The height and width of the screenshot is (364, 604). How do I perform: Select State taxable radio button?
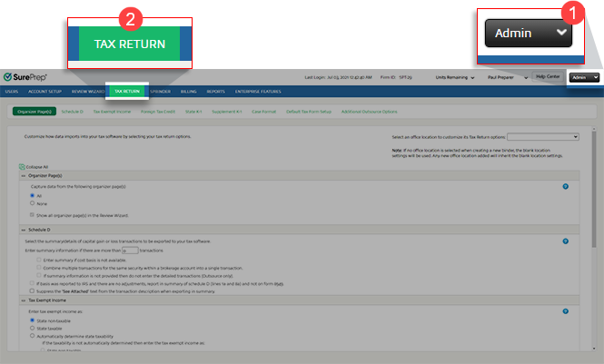(x=33, y=329)
